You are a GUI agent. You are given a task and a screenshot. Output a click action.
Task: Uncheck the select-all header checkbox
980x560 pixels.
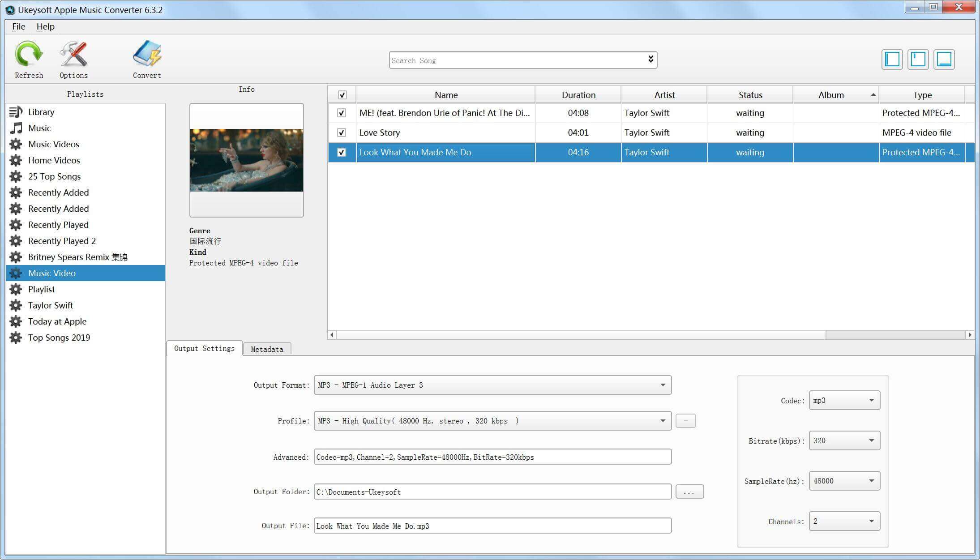(x=342, y=94)
